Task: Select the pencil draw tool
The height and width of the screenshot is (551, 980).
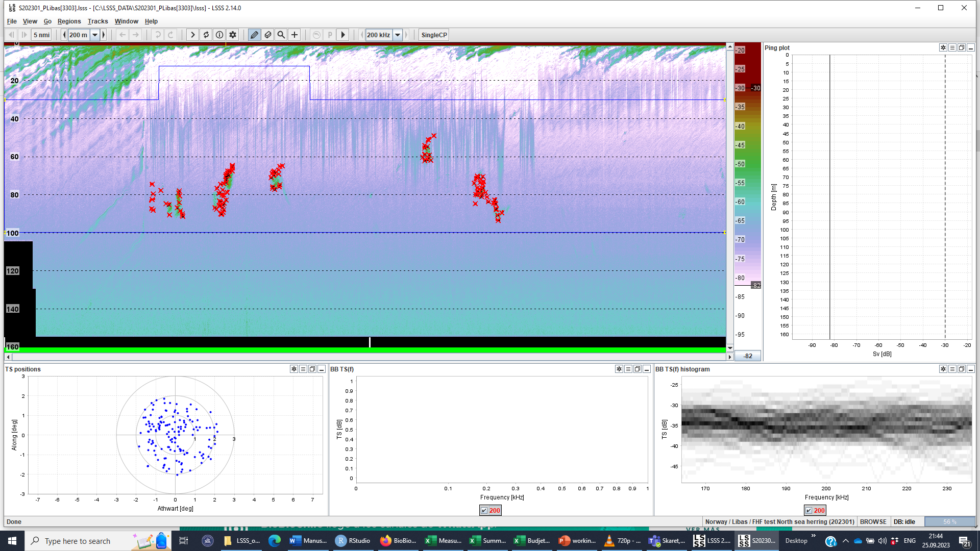Action: 254,35
